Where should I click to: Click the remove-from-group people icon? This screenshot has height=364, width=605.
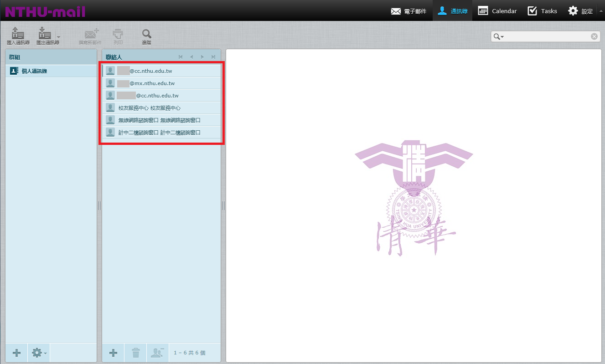pyautogui.click(x=157, y=353)
